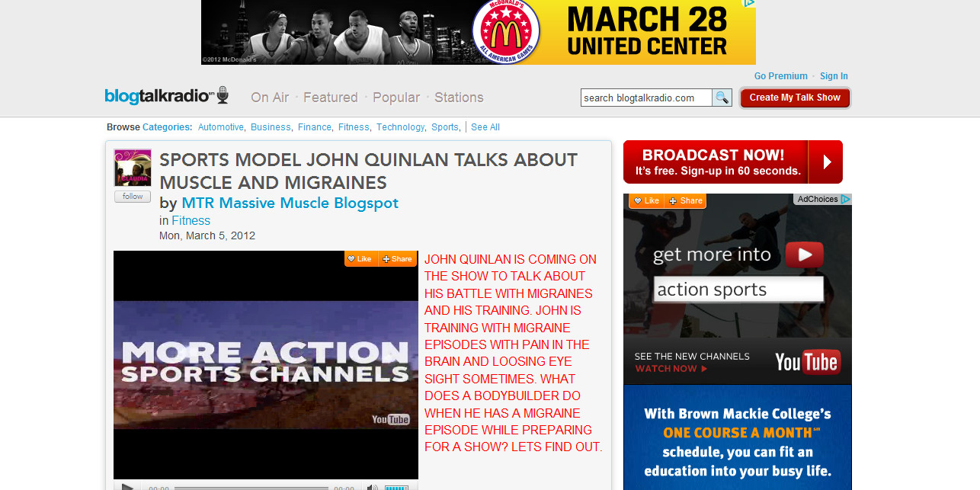
Task: Click the Go Premium link
Action: coord(781,76)
